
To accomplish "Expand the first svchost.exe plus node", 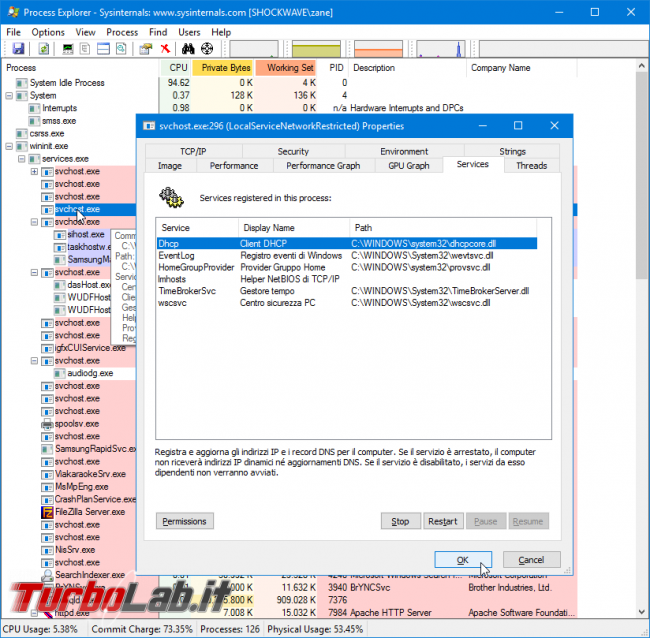I will (x=34, y=172).
